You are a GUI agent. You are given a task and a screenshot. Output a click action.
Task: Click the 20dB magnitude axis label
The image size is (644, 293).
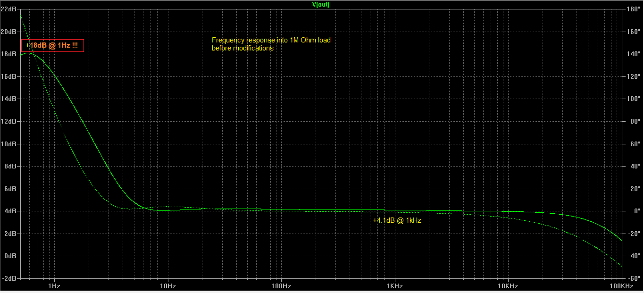pos(8,32)
